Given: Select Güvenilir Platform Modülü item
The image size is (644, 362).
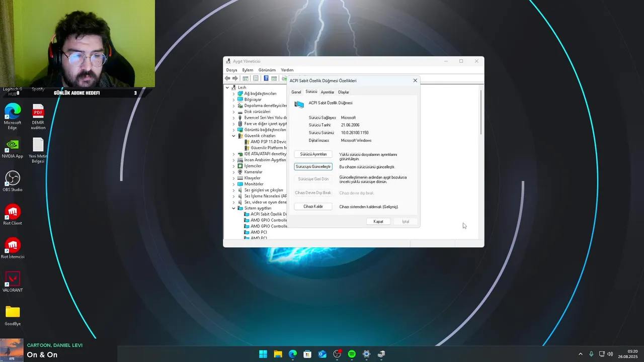Looking at the screenshot, I should pos(265,148).
